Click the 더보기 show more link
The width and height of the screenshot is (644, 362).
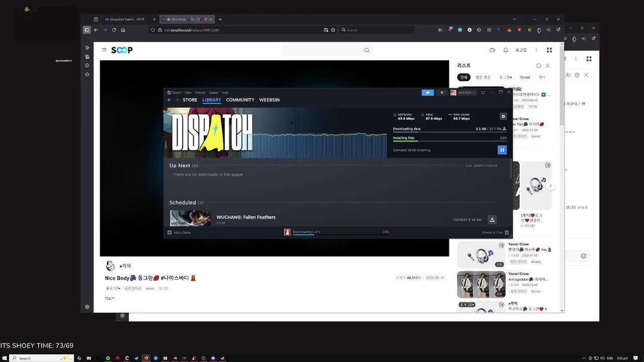[110, 299]
